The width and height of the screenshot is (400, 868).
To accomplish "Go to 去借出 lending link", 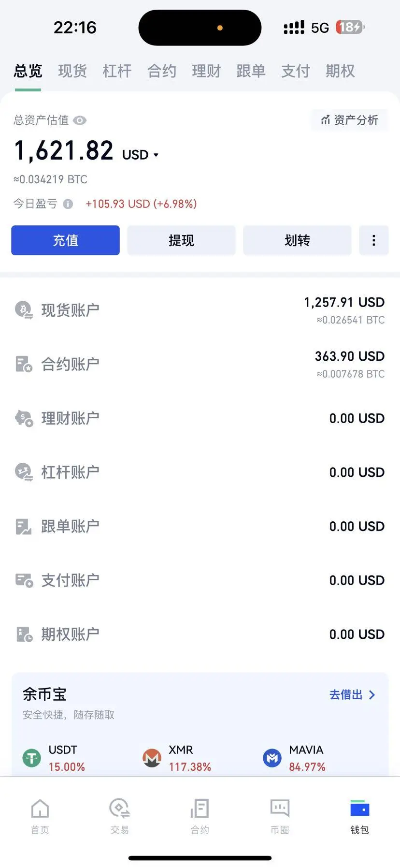I will (x=352, y=695).
